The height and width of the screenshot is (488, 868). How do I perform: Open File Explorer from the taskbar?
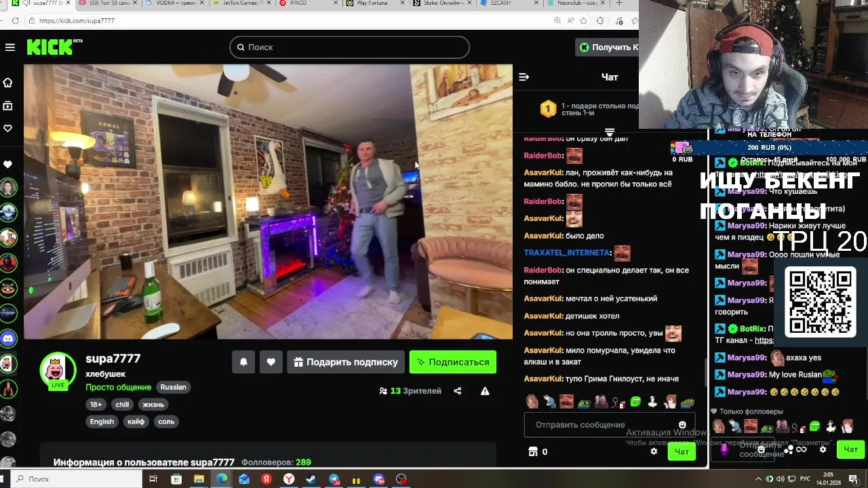click(x=199, y=479)
